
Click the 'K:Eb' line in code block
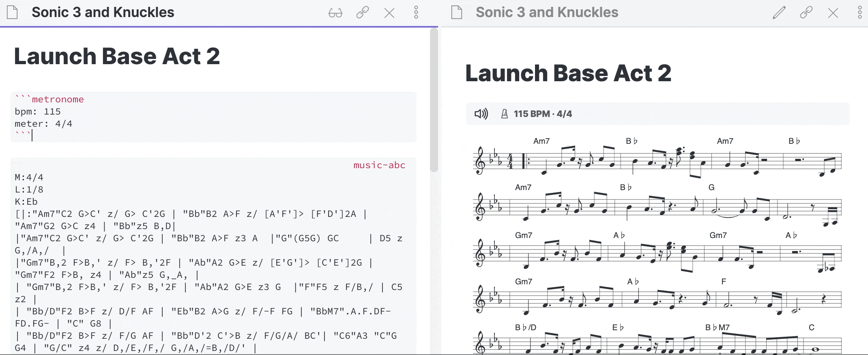[x=26, y=201]
